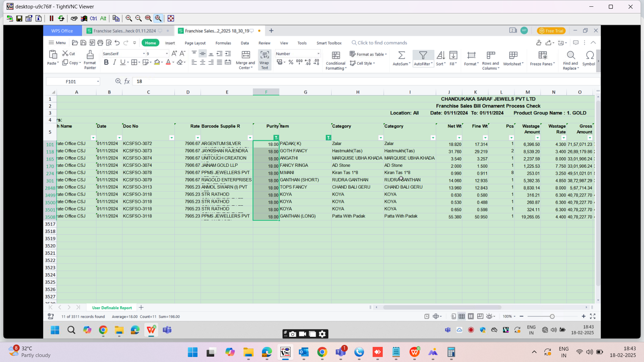Image resolution: width=644 pixels, height=362 pixels.
Task: Click the TightVNC Pause icon
Action: point(51,18)
